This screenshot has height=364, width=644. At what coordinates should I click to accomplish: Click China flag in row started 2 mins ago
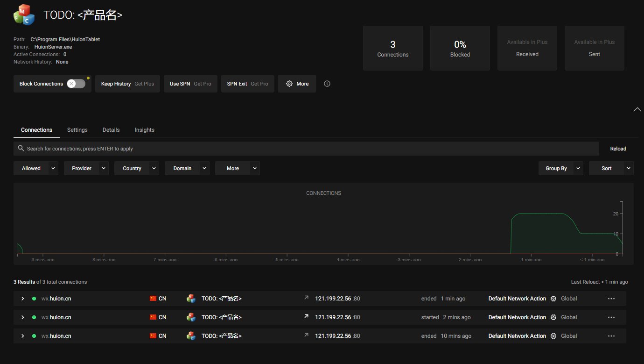(153, 317)
